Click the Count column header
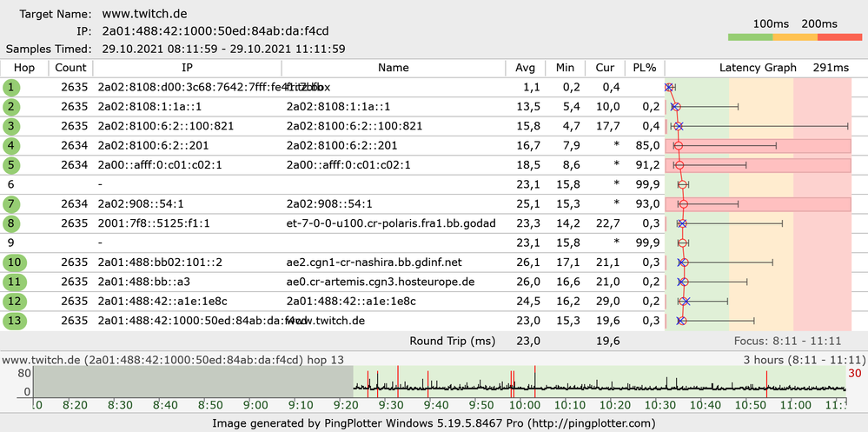The width and height of the screenshot is (868, 432). [x=71, y=68]
